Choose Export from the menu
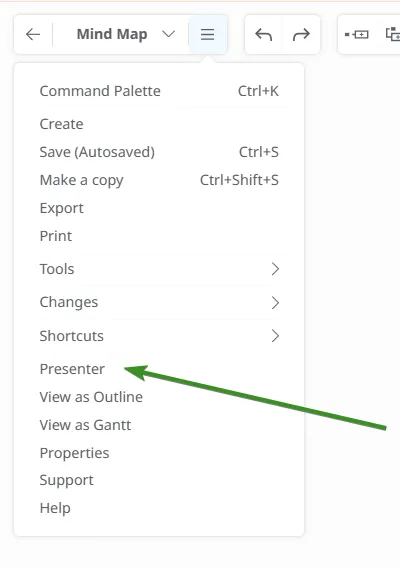 pos(159,208)
